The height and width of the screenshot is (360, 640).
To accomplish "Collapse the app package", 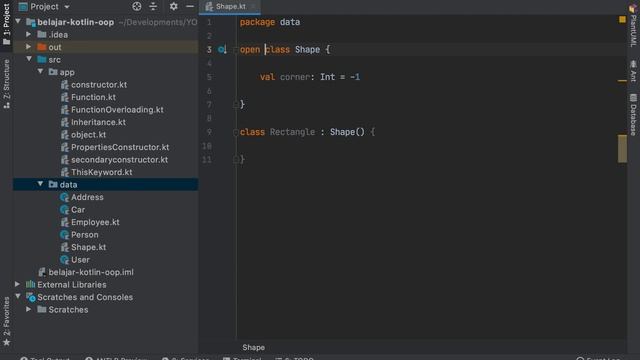I will 40,71.
